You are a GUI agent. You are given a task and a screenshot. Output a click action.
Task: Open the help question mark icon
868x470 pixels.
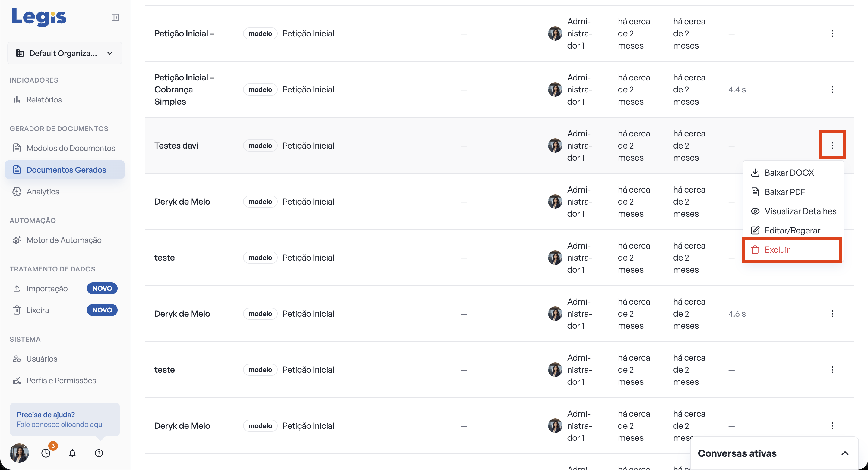tap(99, 453)
